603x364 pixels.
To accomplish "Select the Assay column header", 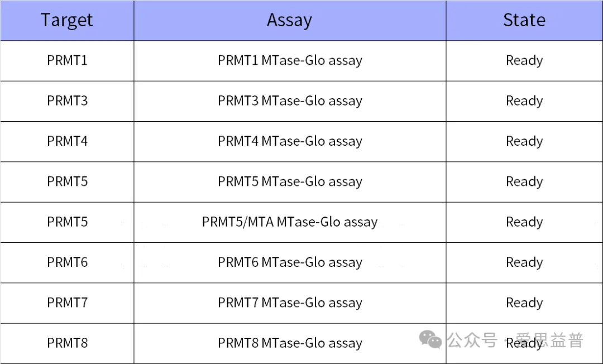I will coord(290,20).
